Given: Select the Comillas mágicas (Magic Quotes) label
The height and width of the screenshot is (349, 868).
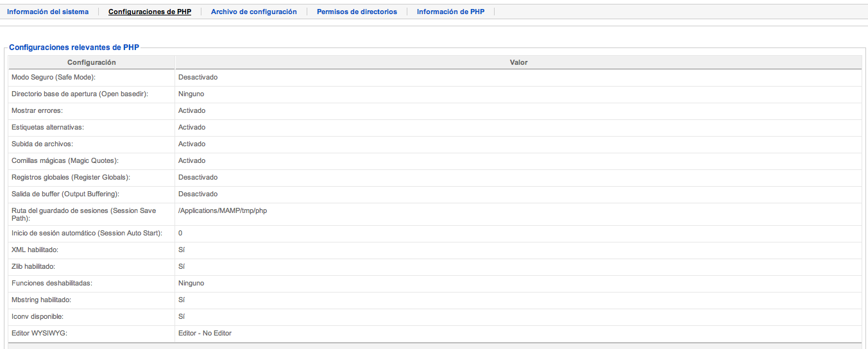Looking at the screenshot, I should click(65, 160).
